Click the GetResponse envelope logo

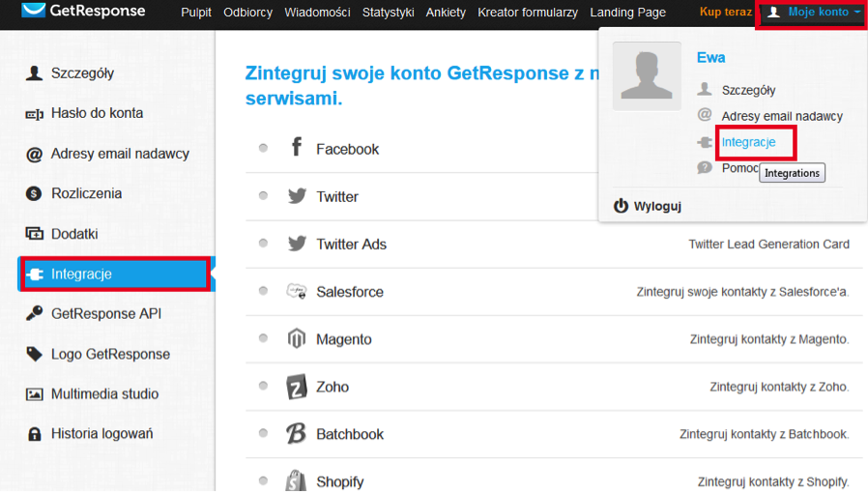[33, 10]
